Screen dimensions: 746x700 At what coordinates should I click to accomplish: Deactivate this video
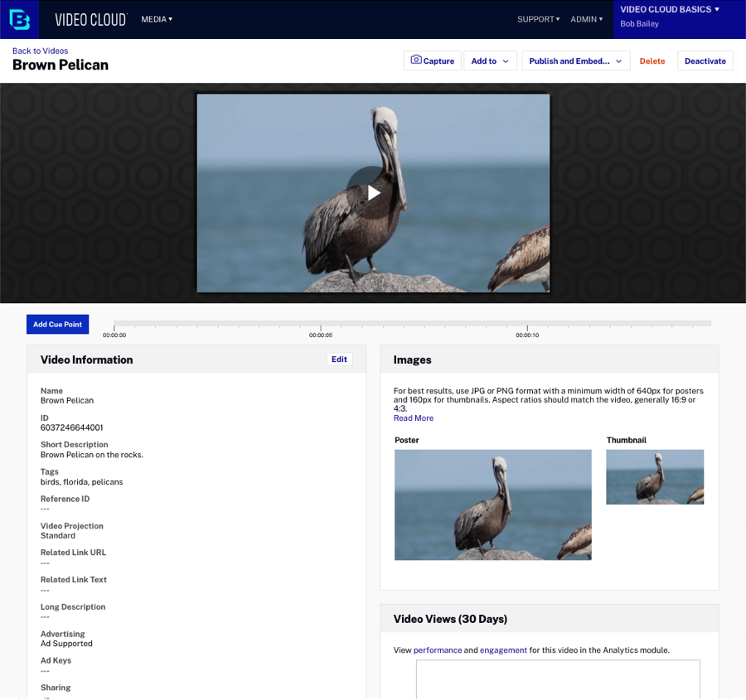tap(705, 61)
